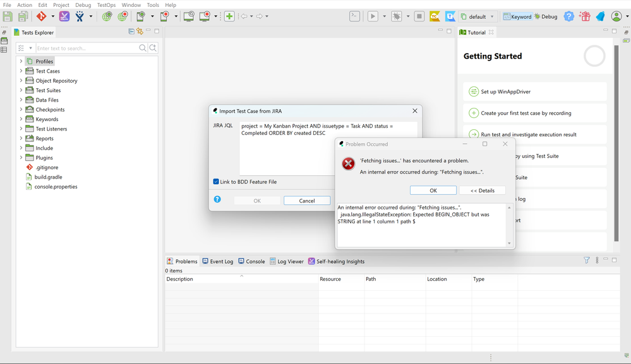
Task: Click the filter funnel icon in Problems panel
Action: pos(587,261)
